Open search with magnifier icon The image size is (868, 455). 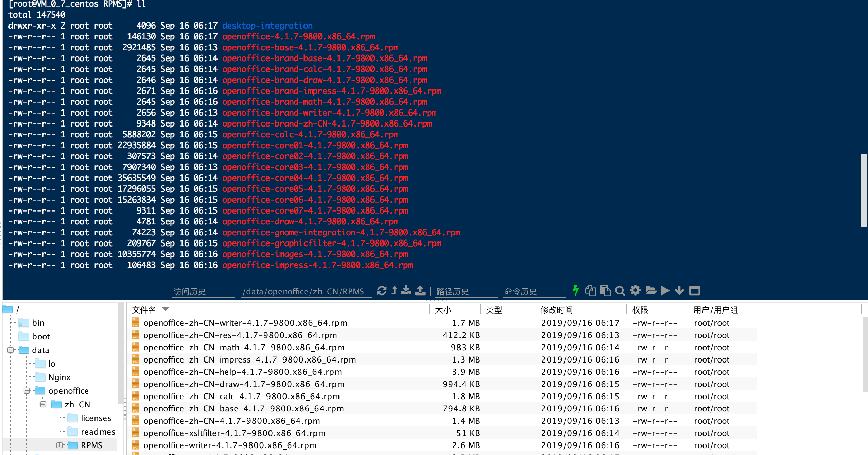(620, 291)
